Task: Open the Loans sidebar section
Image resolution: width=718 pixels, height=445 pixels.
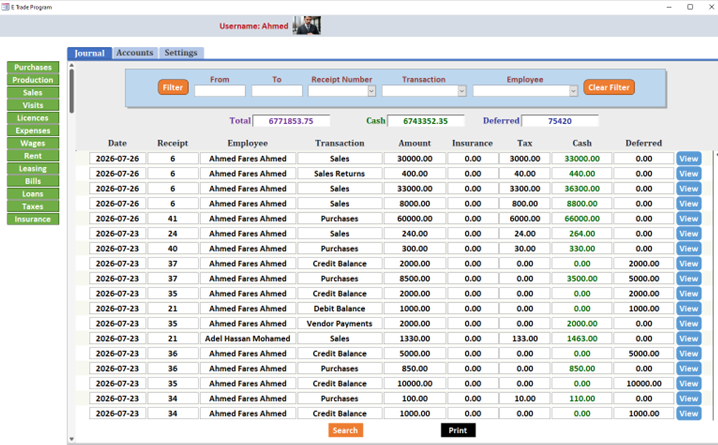Action: [33, 194]
